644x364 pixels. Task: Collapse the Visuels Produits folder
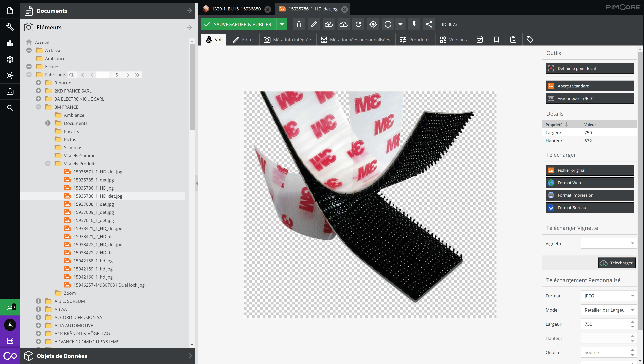point(48,164)
